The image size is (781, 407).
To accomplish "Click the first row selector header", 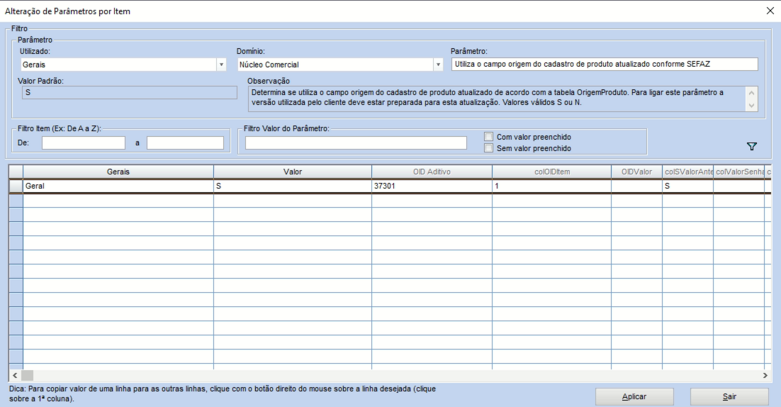I will tap(15, 186).
